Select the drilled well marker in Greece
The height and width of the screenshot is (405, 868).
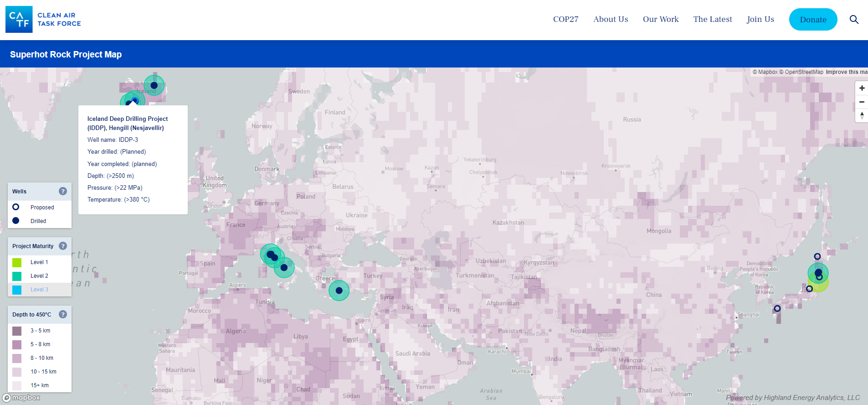pos(339,291)
